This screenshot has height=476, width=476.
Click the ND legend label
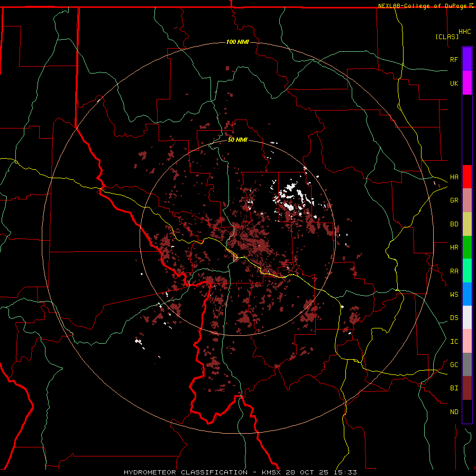454,411
